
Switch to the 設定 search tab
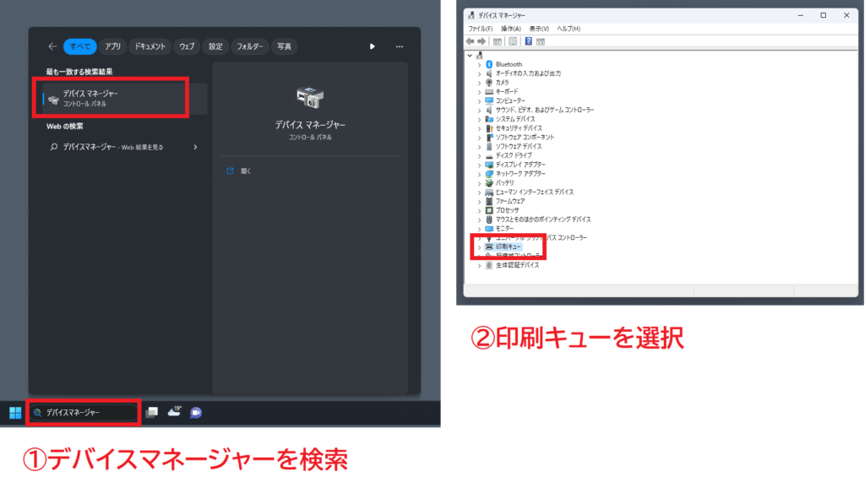[x=215, y=47]
